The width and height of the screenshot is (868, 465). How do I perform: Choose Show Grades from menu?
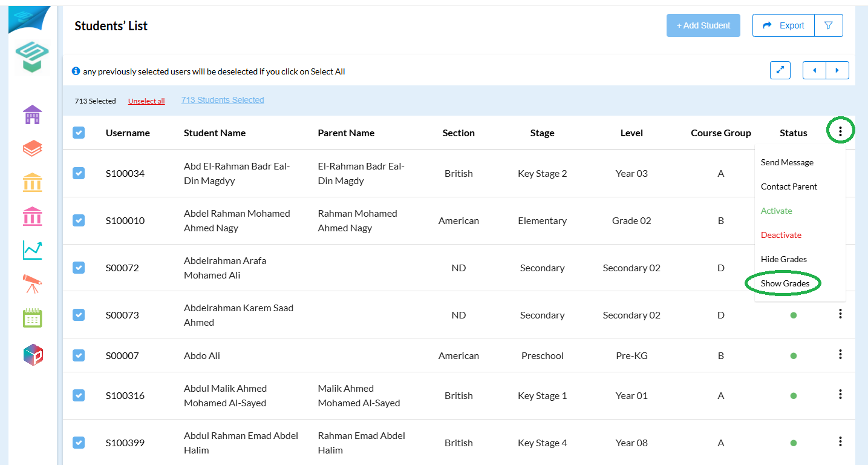point(785,283)
